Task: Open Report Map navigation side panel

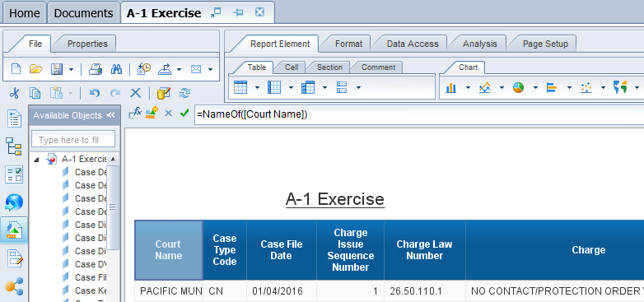Action: point(14,146)
